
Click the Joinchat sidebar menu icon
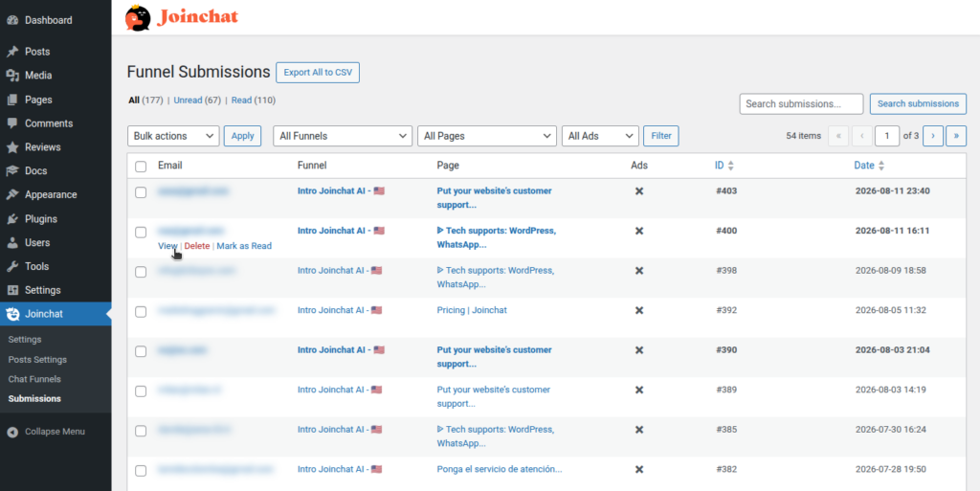tap(12, 314)
